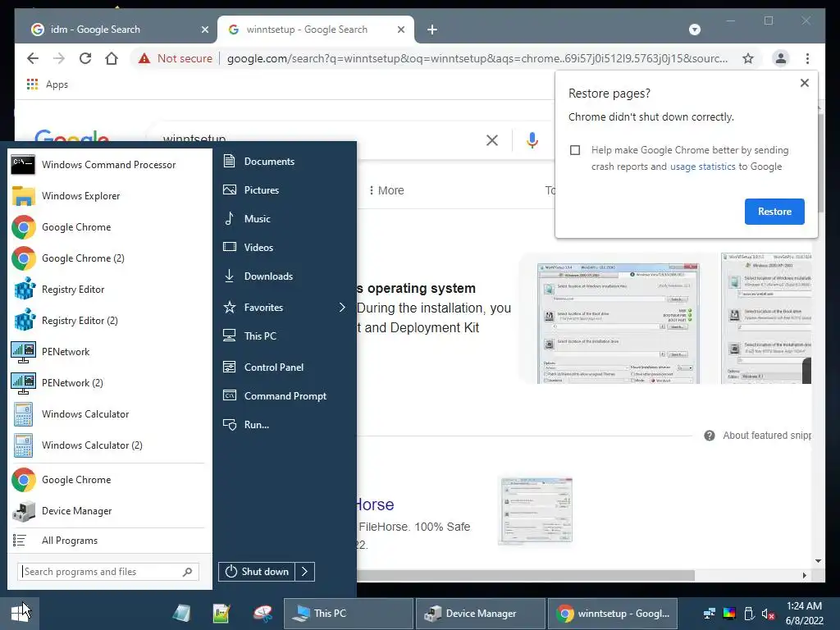Click the taskbar clock showing 1:24 AM
The width and height of the screenshot is (840, 630).
pos(804,613)
